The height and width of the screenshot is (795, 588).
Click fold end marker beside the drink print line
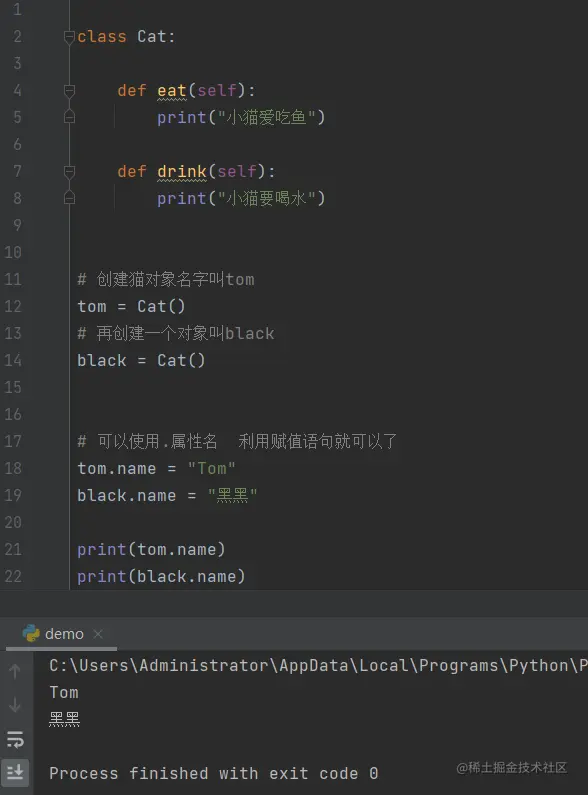click(x=69, y=198)
